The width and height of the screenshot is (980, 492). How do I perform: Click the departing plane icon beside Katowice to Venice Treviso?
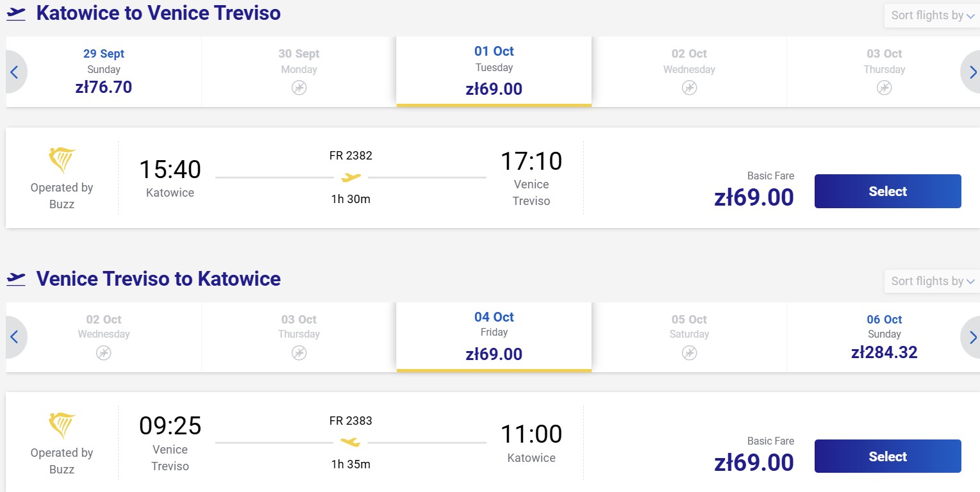(16, 14)
